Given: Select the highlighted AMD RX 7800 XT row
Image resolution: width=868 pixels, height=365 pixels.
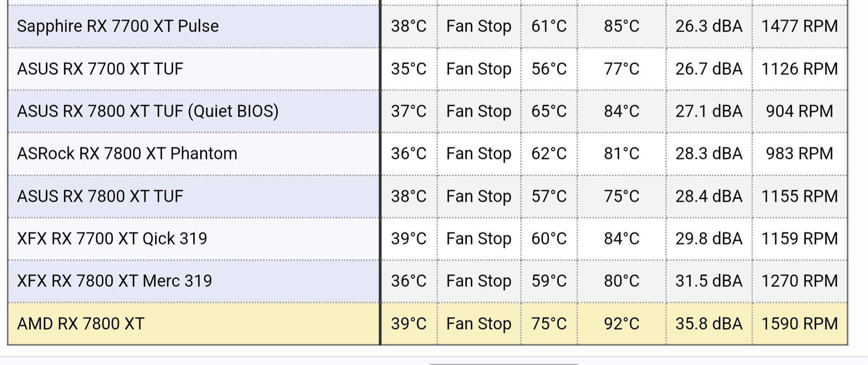Looking at the screenshot, I should tap(428, 324).
